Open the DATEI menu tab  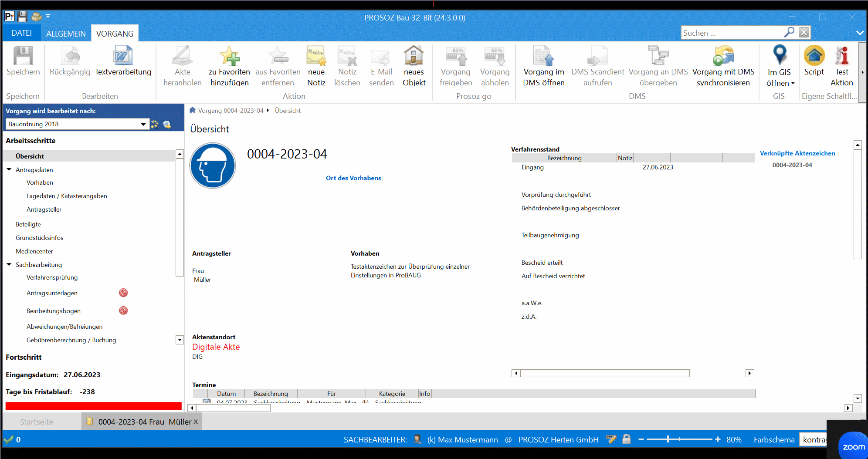(x=22, y=33)
